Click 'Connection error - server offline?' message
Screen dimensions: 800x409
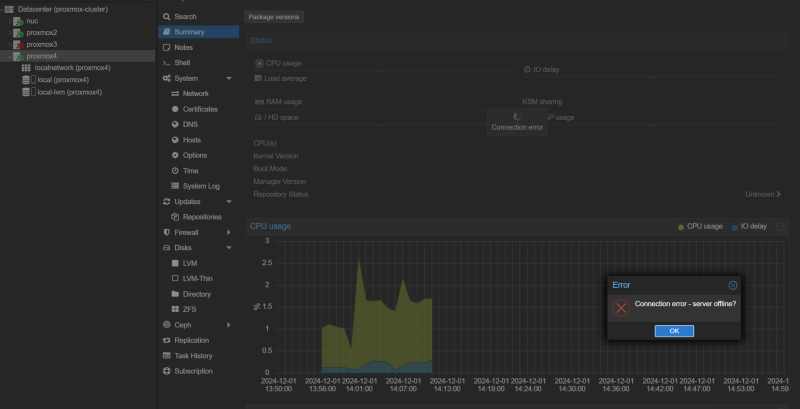point(685,304)
